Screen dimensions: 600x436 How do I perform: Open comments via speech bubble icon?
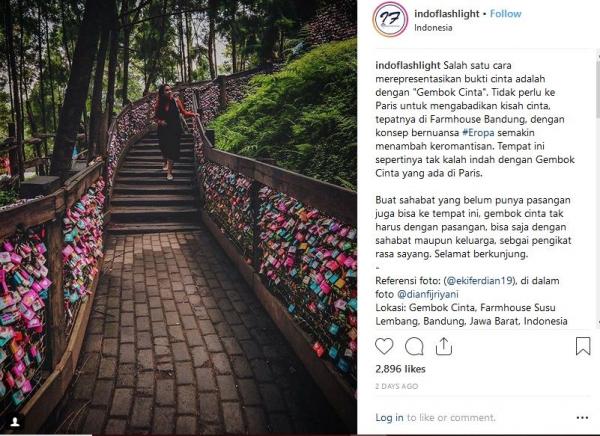(414, 346)
